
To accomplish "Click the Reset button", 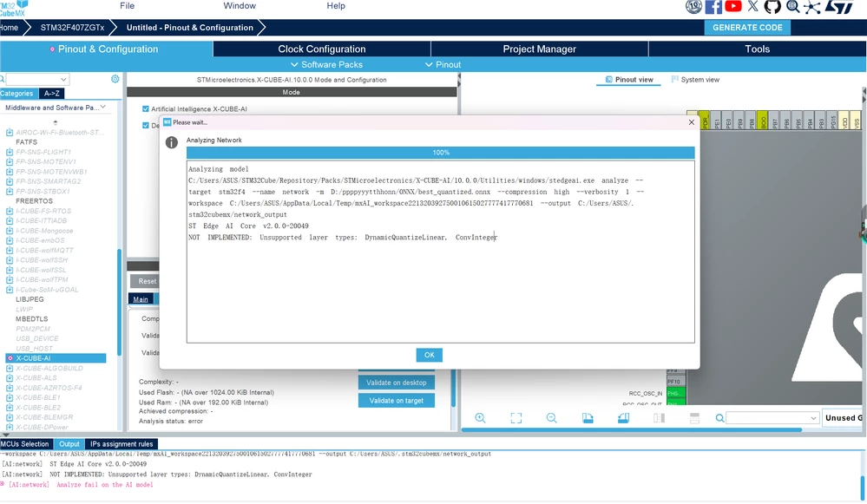I will tap(146, 281).
